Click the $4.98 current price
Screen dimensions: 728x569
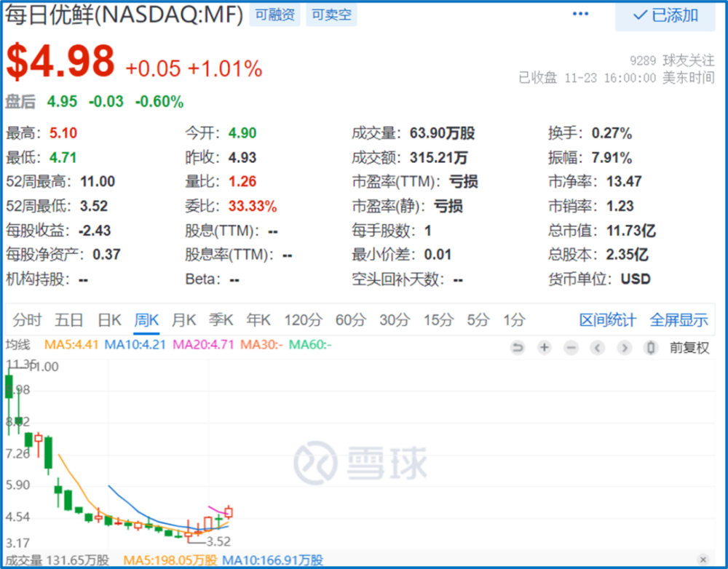pos(60,60)
